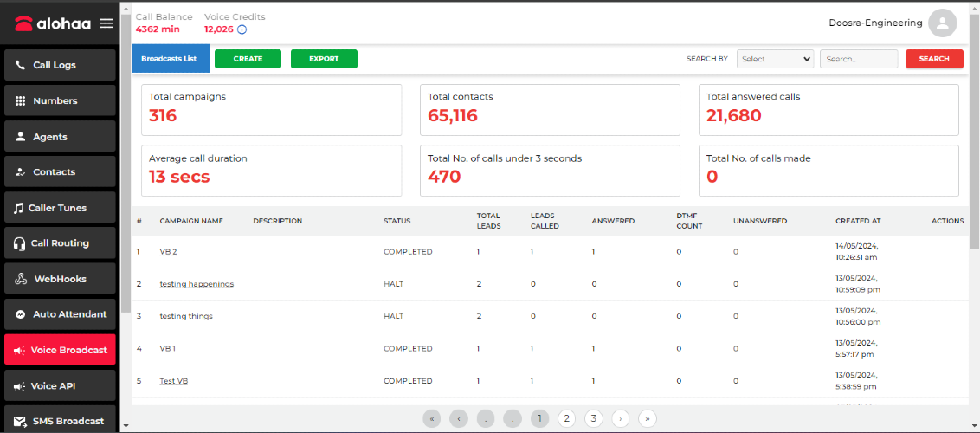
Task: Open the testing things campaign link
Action: tap(186, 316)
